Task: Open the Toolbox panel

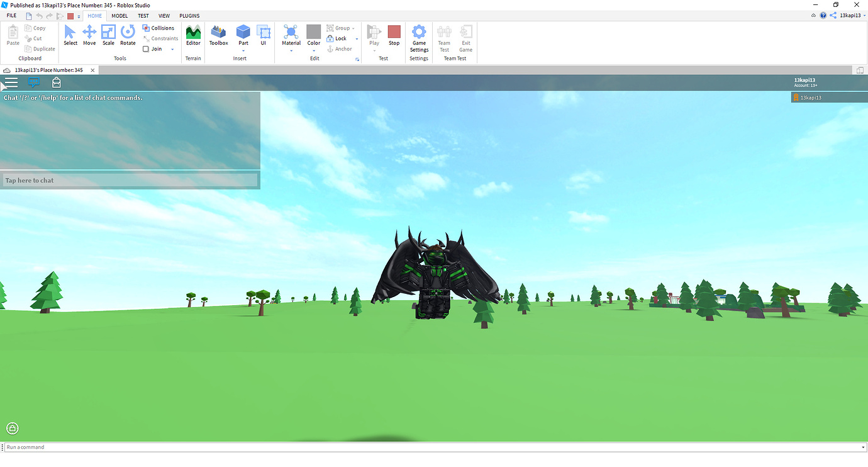Action: 218,35
